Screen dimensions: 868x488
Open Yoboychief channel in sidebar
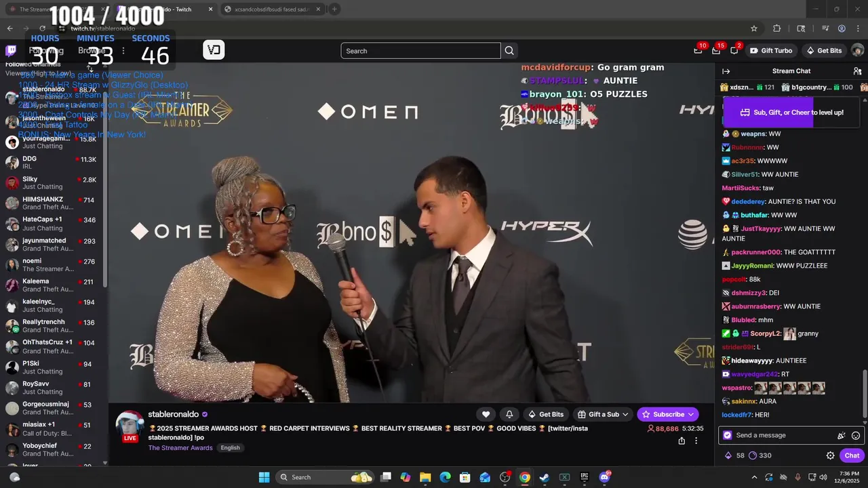click(53, 449)
